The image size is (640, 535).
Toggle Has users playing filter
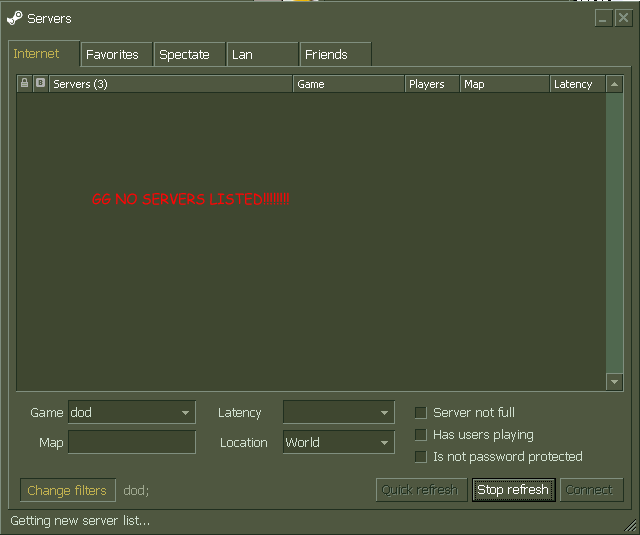[421, 435]
